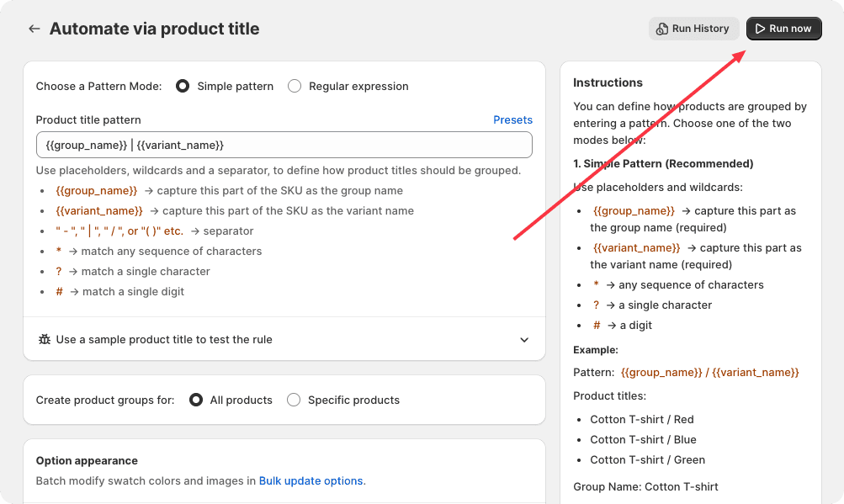Select the Regular expression mode
844x504 pixels.
click(x=295, y=86)
